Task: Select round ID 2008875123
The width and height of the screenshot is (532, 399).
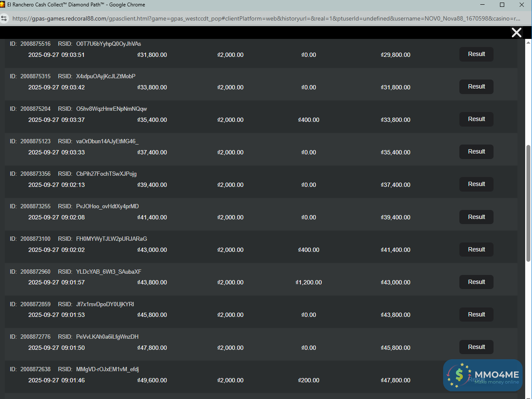Action: tap(35, 142)
